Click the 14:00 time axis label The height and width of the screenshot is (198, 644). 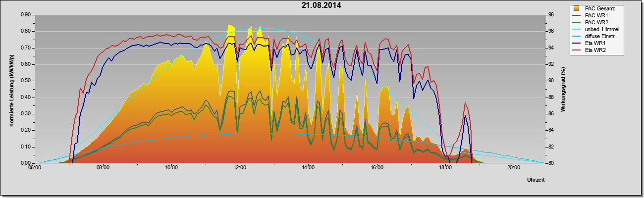pyautogui.click(x=308, y=167)
